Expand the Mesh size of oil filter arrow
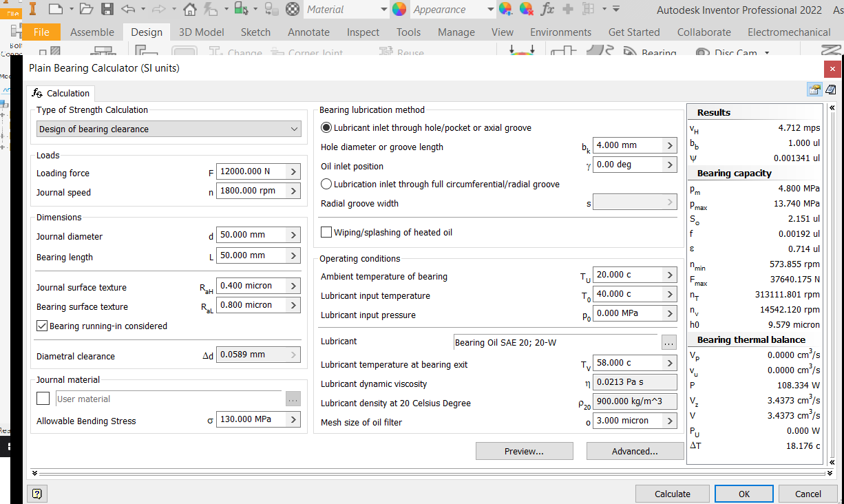The width and height of the screenshot is (844, 504). click(x=670, y=421)
